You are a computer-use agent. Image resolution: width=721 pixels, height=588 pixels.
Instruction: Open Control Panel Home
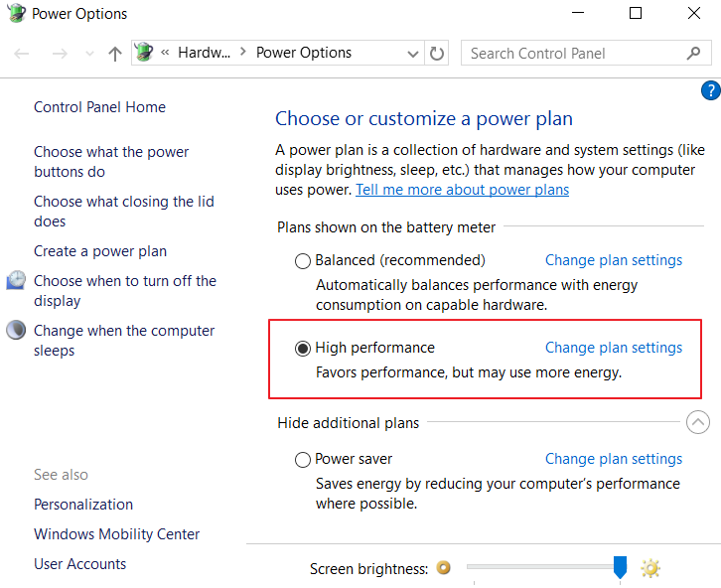99,107
